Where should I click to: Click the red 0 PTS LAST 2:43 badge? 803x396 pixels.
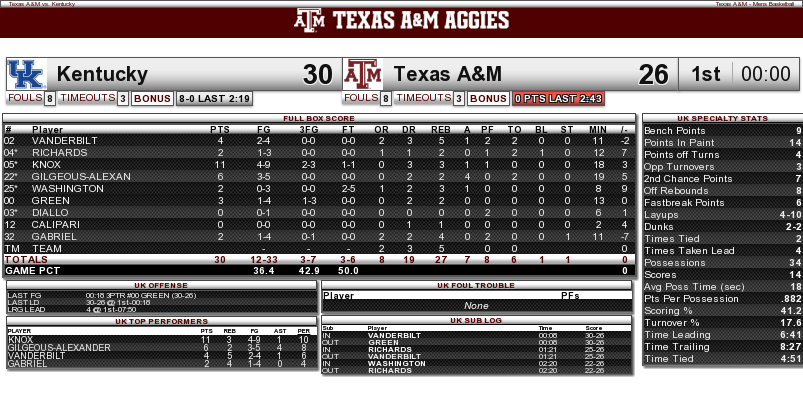click(x=558, y=99)
